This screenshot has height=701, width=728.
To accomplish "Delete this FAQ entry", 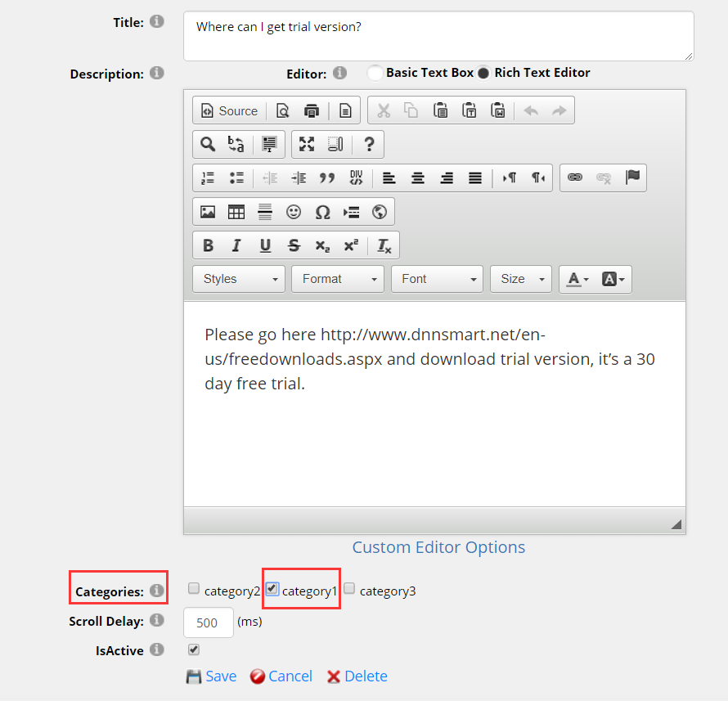I will point(357,676).
